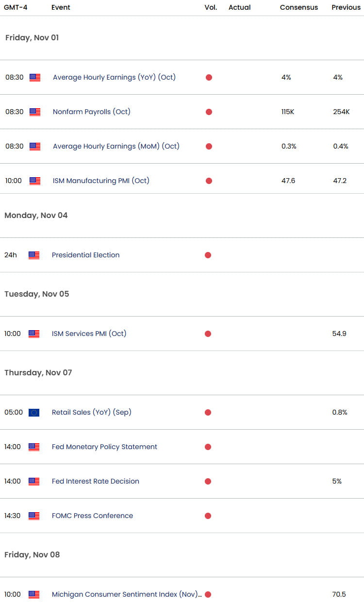Click the US flag beside ISM Services PMI
The image size is (364, 603).
(x=34, y=334)
